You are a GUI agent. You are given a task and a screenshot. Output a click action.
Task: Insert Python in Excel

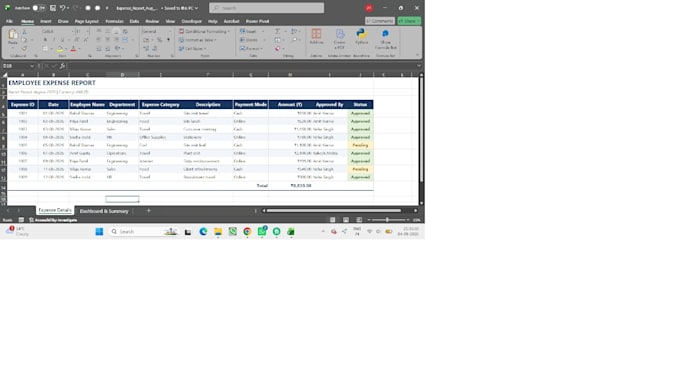(x=361, y=36)
